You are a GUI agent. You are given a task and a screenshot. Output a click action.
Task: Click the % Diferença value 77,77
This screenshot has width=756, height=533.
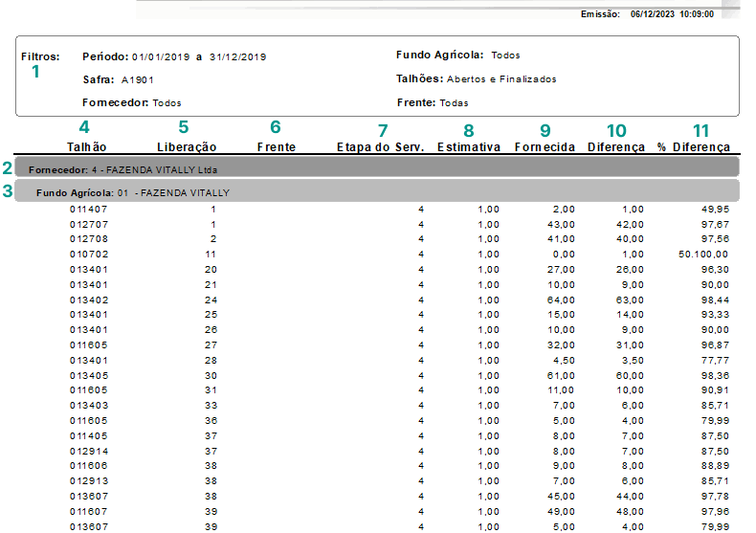point(716,361)
